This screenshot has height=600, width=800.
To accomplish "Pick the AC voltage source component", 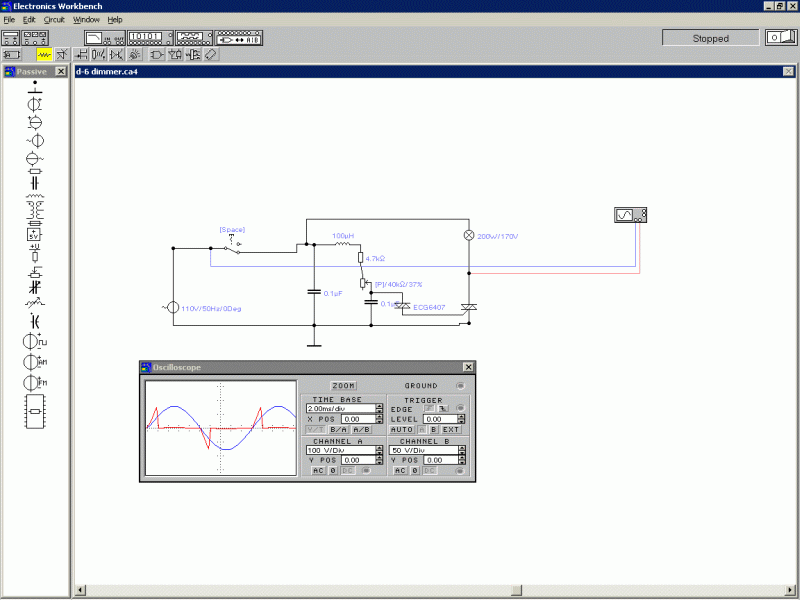I will point(35,140).
